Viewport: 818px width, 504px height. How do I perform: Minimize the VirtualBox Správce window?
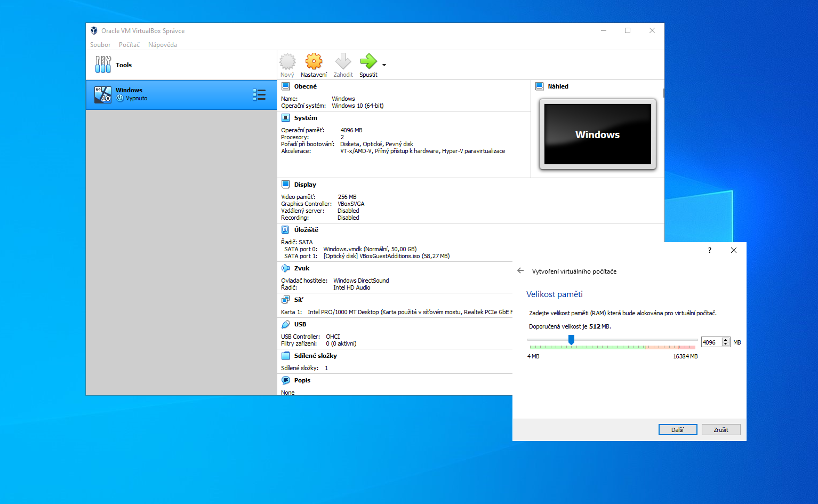604,30
